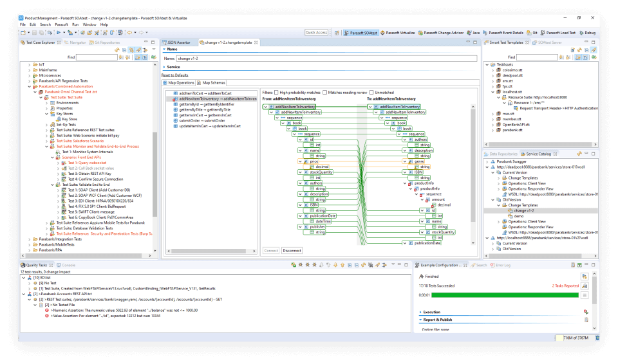Click the heap status garbage collector icon
The width and height of the screenshot is (618, 364).
tap(597, 338)
